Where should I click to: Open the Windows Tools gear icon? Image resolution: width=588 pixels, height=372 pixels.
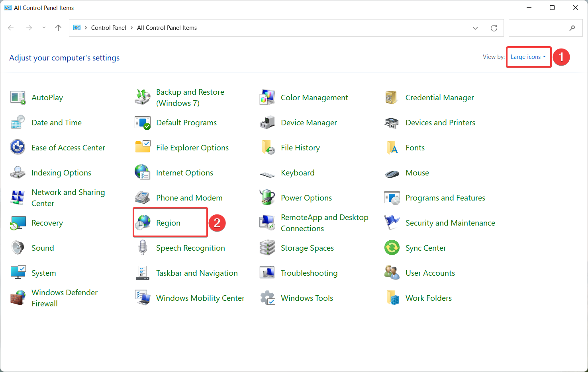click(x=267, y=298)
